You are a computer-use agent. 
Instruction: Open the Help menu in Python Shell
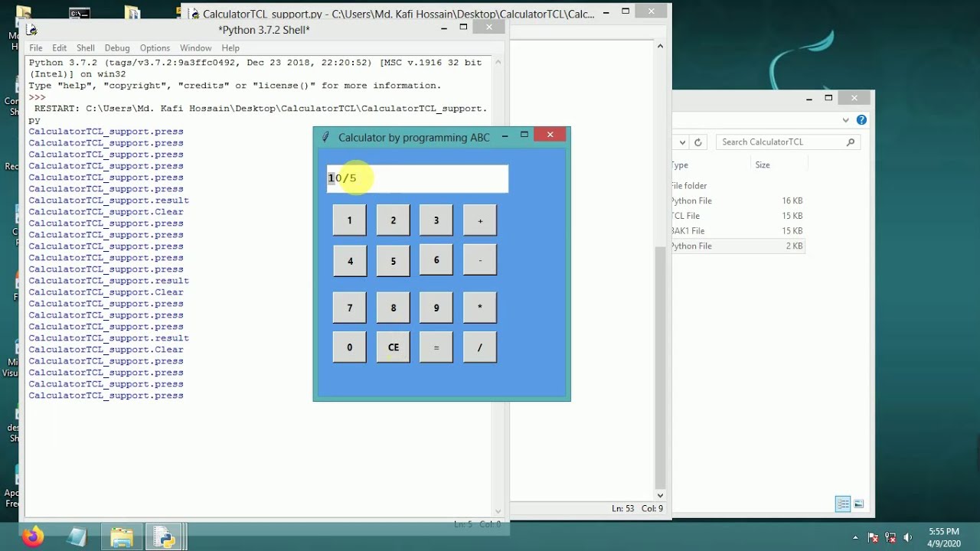[x=230, y=47]
